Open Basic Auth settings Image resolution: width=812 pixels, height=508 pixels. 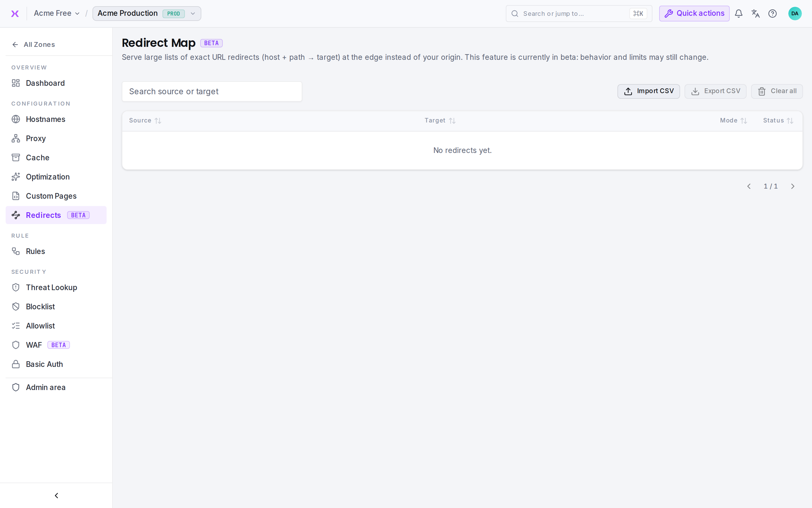(56, 364)
